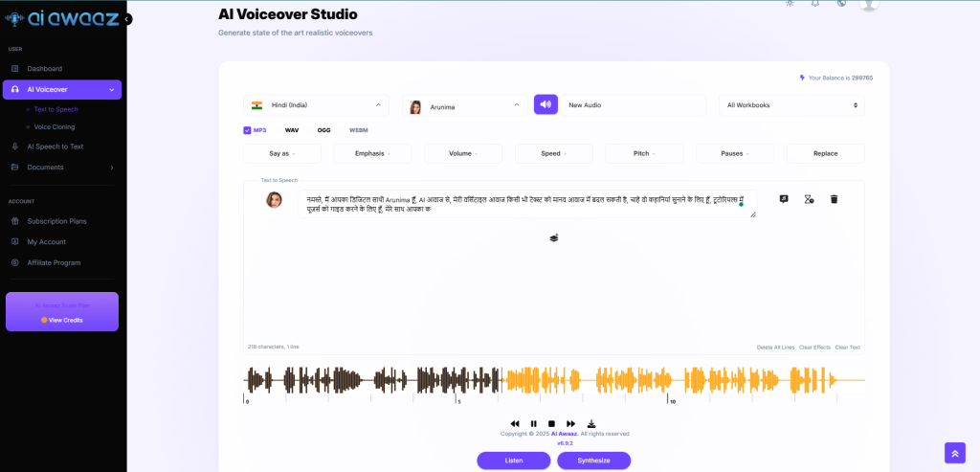Pause the audio playback
Image resolution: width=980 pixels, height=472 pixels.
point(534,423)
